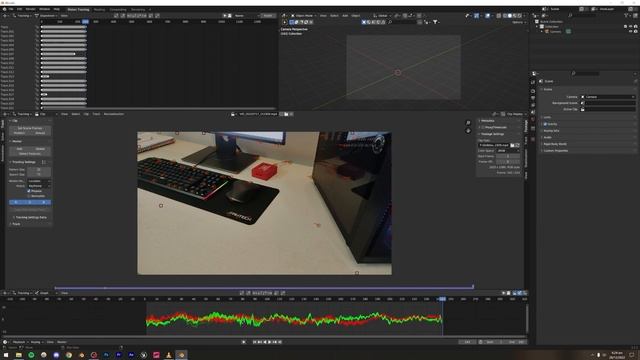Switch to the Compositing workspace tab
Viewport: 640px width, 360px height.
pyautogui.click(x=118, y=9)
